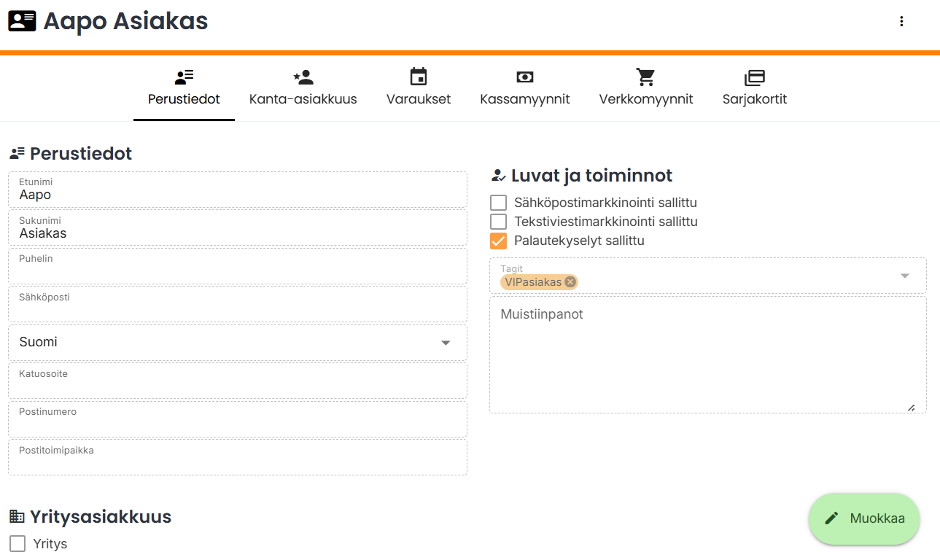Expand the Tagit dropdown arrow
Screen dimensions: 940x560
[904, 276]
